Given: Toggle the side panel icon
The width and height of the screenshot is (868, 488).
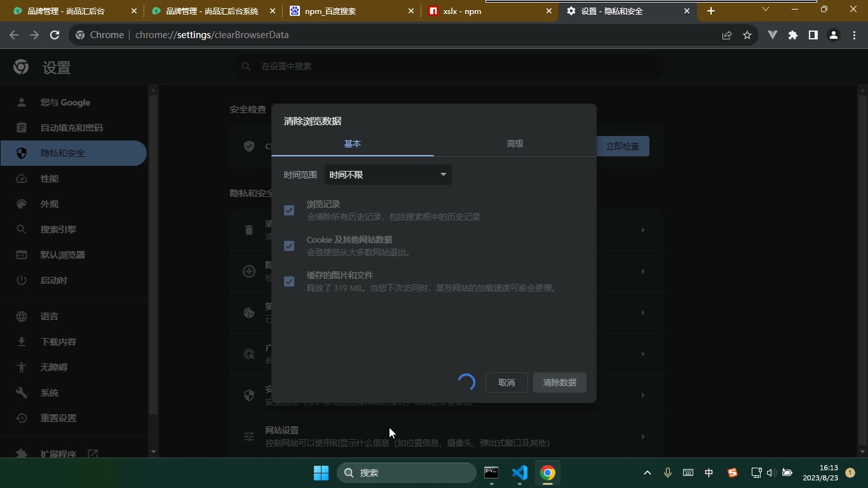Looking at the screenshot, I should (x=813, y=35).
